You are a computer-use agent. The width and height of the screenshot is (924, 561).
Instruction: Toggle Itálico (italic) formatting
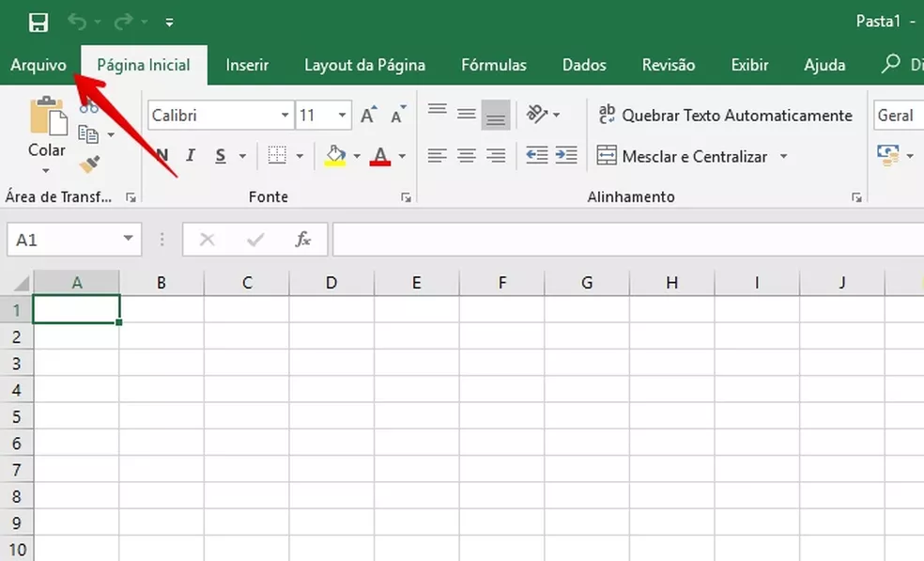click(x=191, y=156)
